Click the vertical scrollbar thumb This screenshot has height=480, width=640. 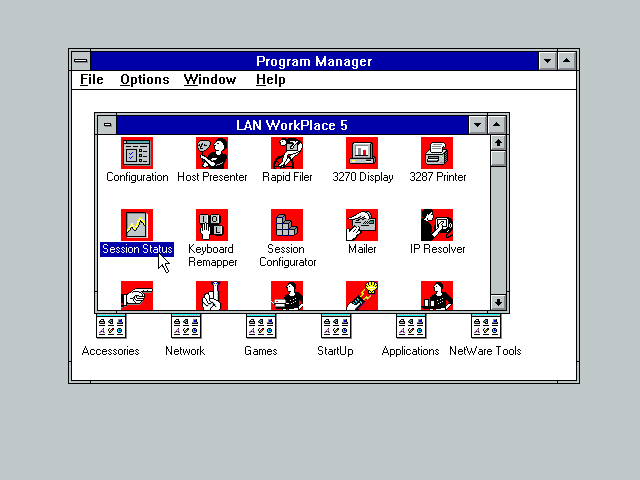(x=498, y=159)
